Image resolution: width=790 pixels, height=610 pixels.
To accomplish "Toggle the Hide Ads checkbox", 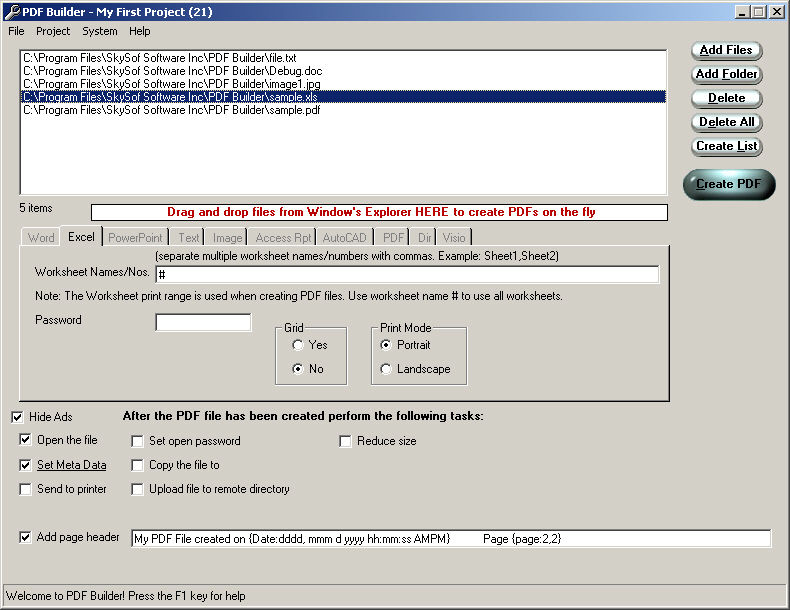I will click(17, 417).
